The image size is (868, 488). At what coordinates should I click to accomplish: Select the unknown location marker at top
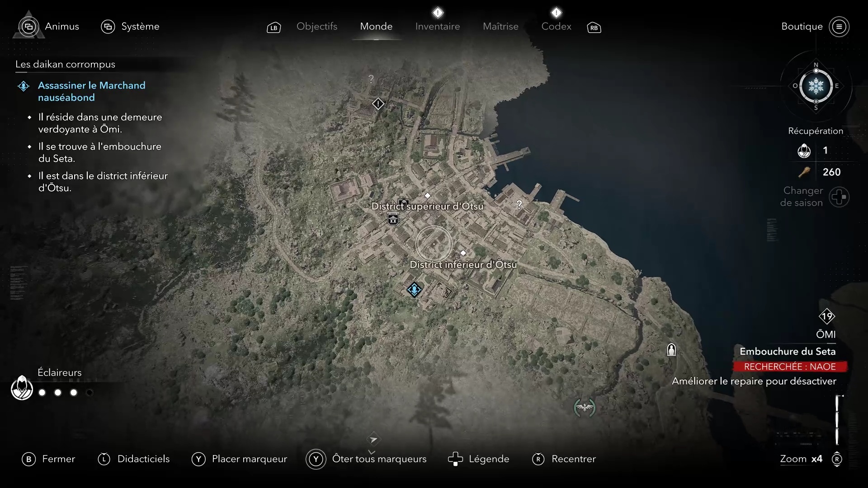pos(371,79)
